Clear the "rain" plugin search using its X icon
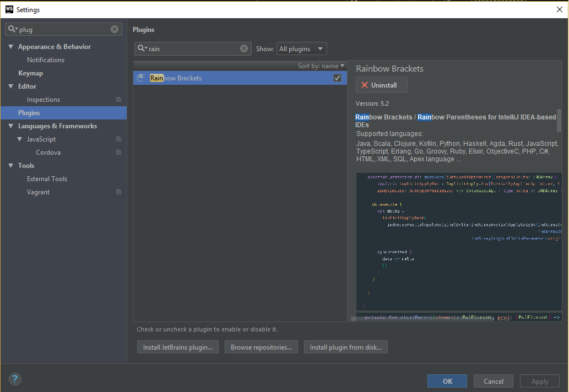 pyautogui.click(x=244, y=48)
